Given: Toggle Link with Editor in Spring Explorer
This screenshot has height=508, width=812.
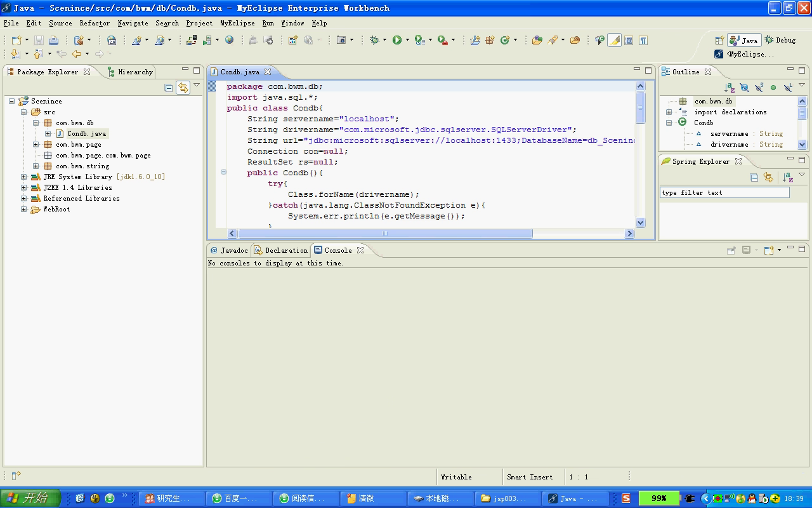Looking at the screenshot, I should [x=768, y=178].
